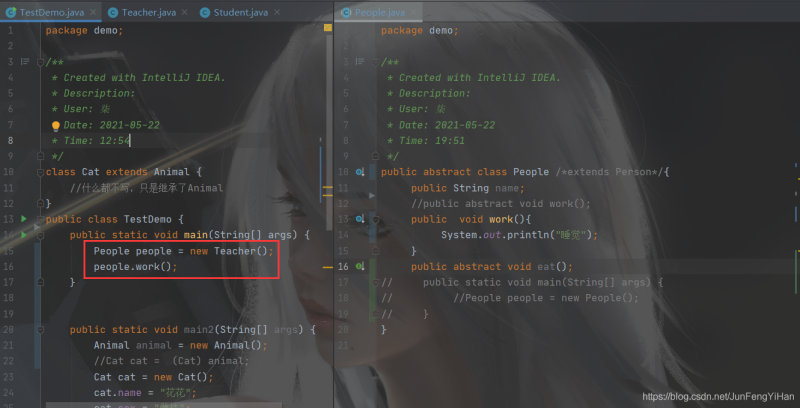The image size is (800, 408).
Task: Collapse comment end fold marker at line 9 in TestDemo.java
Action: click(x=40, y=156)
